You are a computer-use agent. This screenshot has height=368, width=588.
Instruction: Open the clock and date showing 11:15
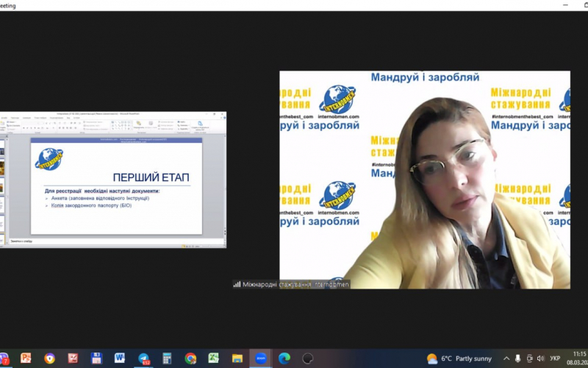click(x=578, y=358)
